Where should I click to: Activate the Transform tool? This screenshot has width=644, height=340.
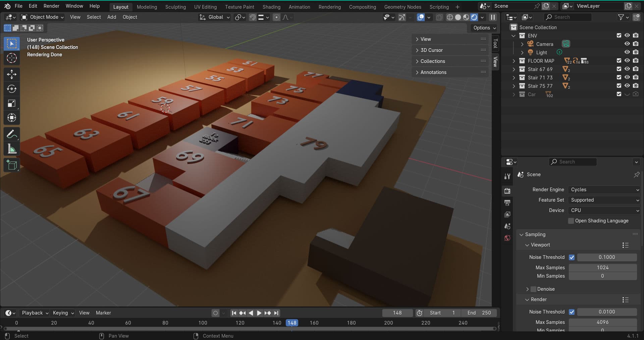point(12,118)
